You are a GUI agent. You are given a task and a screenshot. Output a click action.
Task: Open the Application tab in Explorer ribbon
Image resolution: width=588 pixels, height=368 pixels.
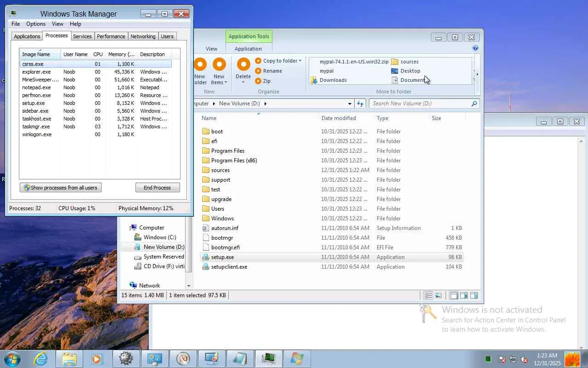click(248, 49)
